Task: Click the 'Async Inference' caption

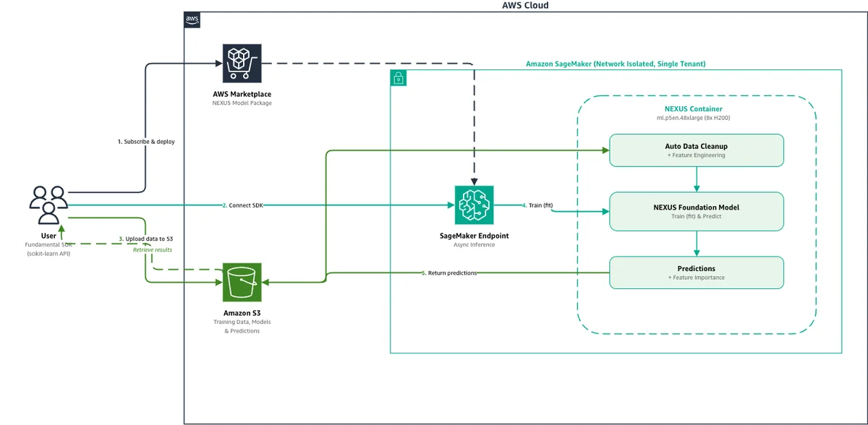Action: pos(474,245)
